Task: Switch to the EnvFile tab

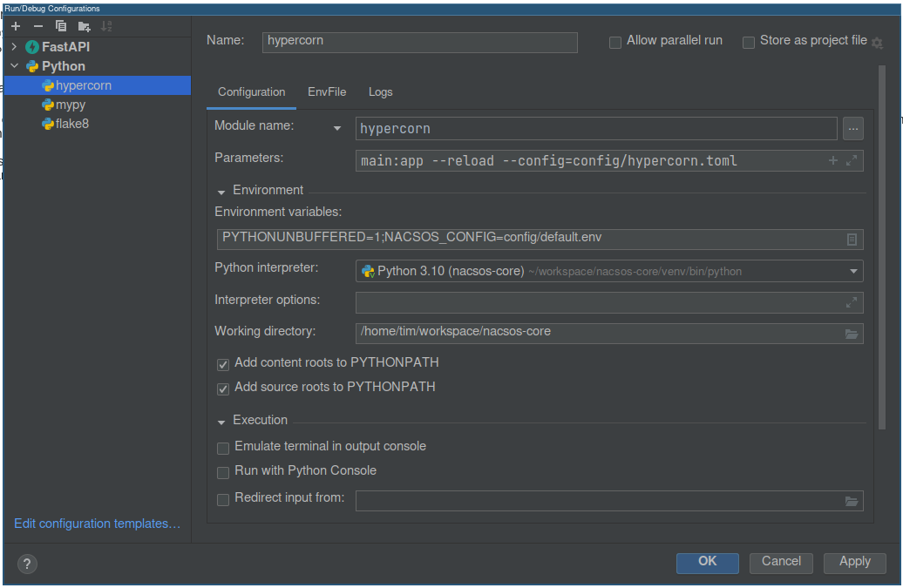Action: click(x=327, y=91)
